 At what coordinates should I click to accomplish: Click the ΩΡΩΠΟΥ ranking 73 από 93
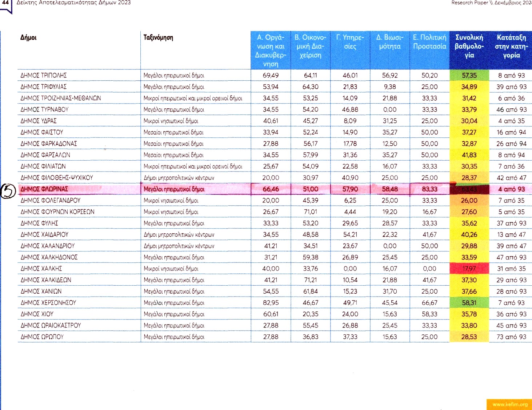(511, 337)
